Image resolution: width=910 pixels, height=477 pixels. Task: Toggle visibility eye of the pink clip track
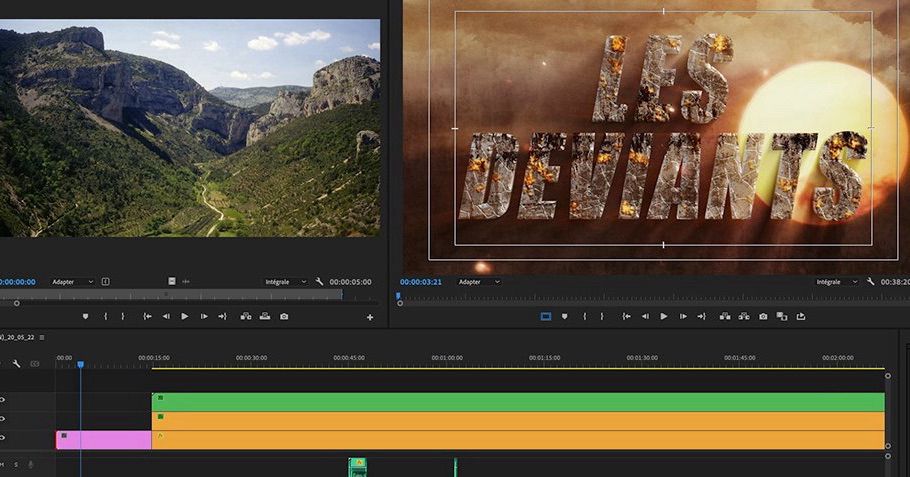(x=2, y=439)
